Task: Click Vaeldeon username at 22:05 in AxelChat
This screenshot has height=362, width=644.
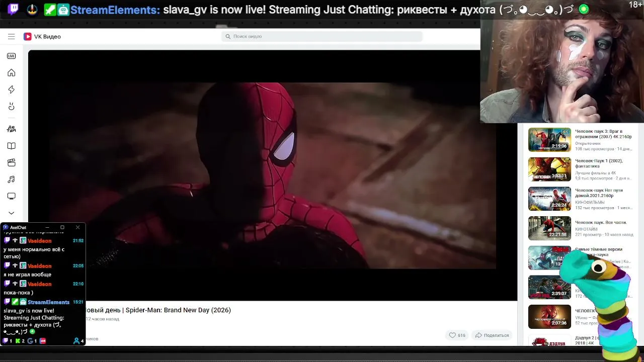Action: [39, 266]
